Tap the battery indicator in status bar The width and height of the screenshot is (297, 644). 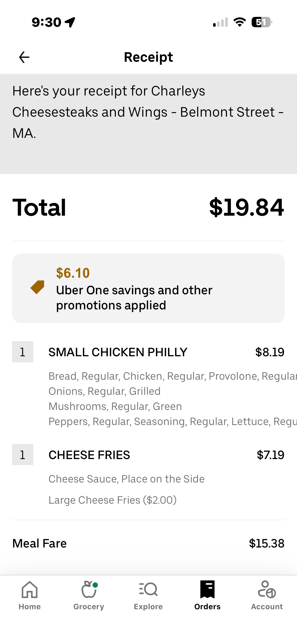pos(261,22)
